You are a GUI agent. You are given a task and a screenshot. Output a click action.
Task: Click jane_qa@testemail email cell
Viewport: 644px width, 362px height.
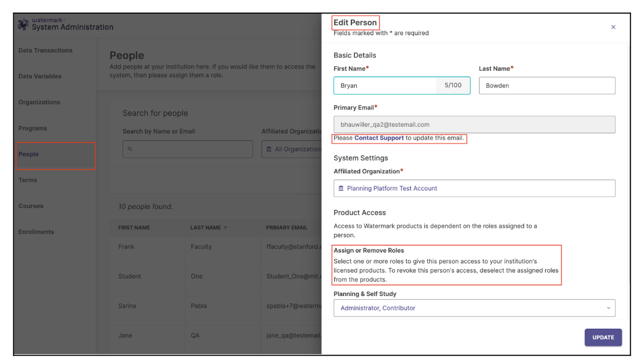coord(294,336)
